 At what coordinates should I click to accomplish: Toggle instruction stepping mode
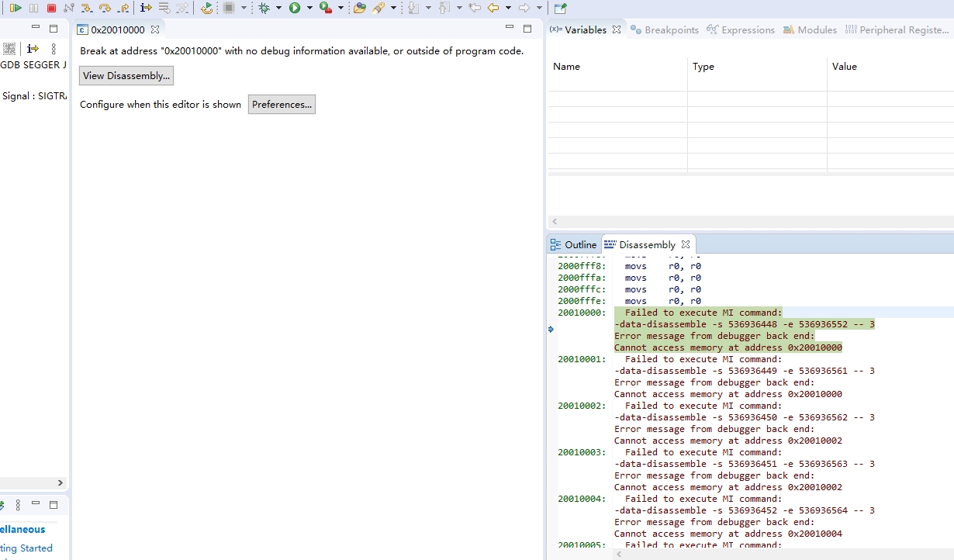(145, 8)
